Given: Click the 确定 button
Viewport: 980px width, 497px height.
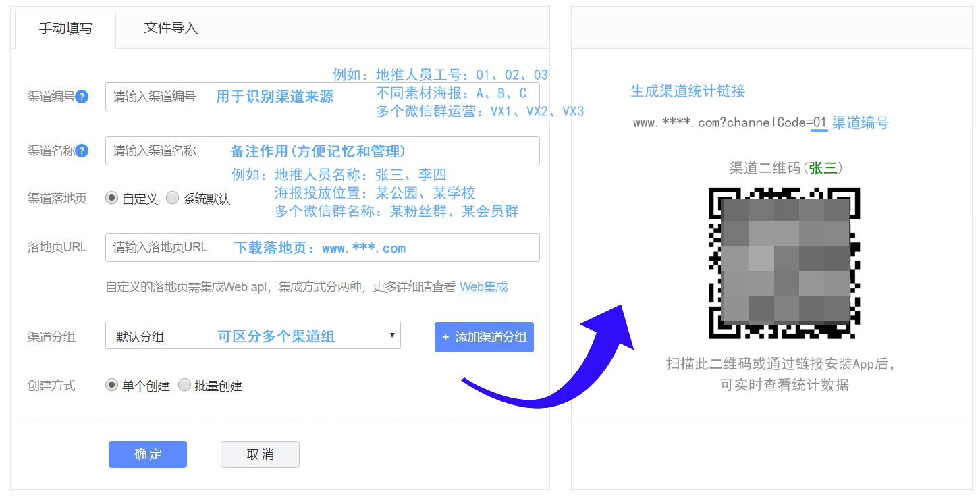Looking at the screenshot, I should pos(148,454).
